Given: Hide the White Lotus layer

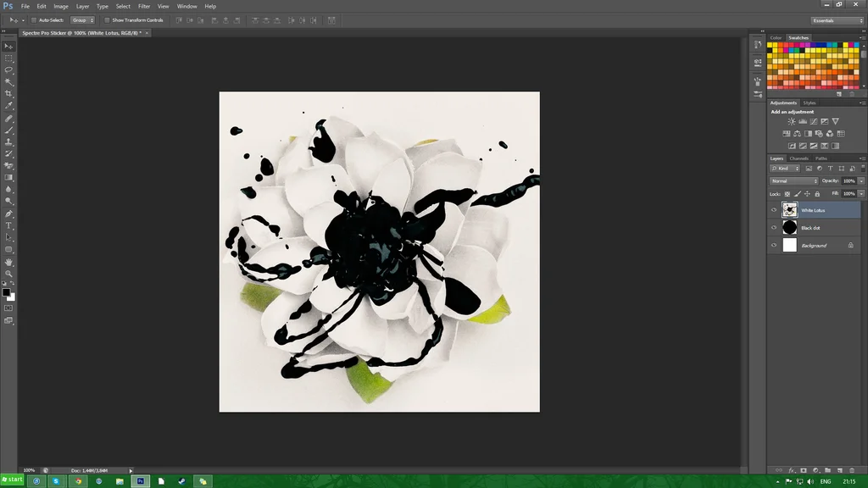Looking at the screenshot, I should pos(774,210).
